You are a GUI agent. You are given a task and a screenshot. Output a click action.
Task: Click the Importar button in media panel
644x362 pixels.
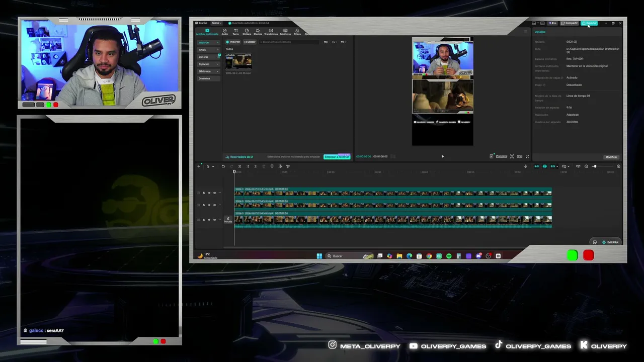tap(233, 42)
